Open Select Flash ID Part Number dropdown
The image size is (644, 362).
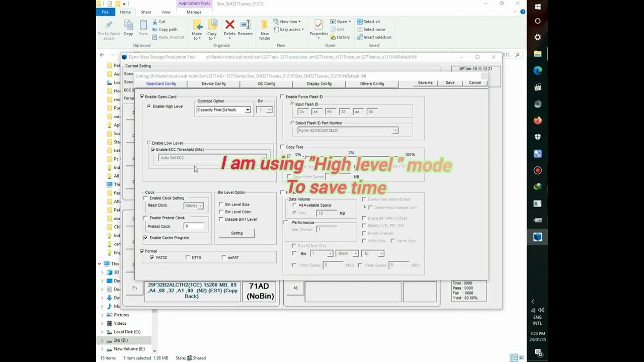(x=348, y=130)
